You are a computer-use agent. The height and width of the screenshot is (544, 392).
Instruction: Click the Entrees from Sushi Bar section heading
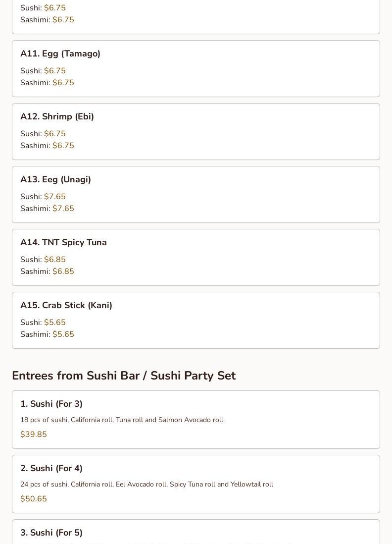124,376
